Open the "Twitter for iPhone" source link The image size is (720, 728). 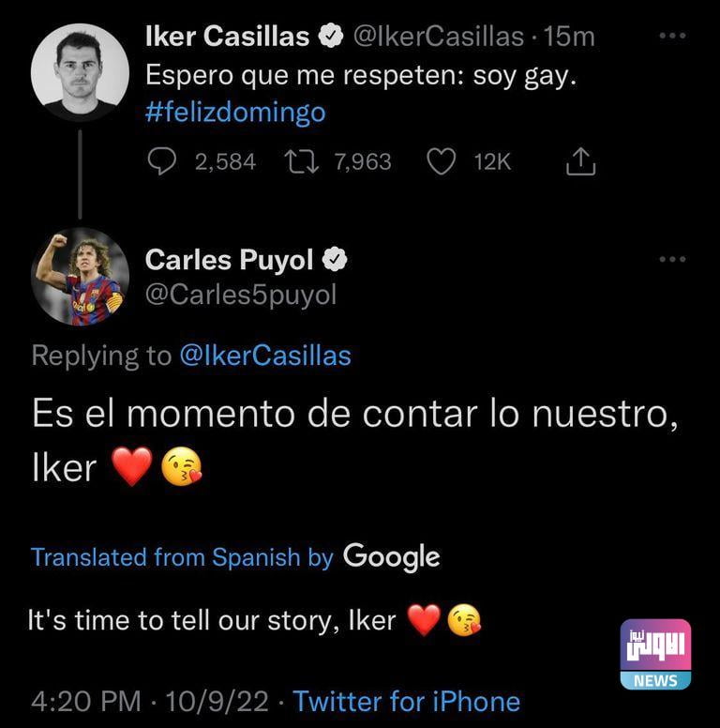407,701
